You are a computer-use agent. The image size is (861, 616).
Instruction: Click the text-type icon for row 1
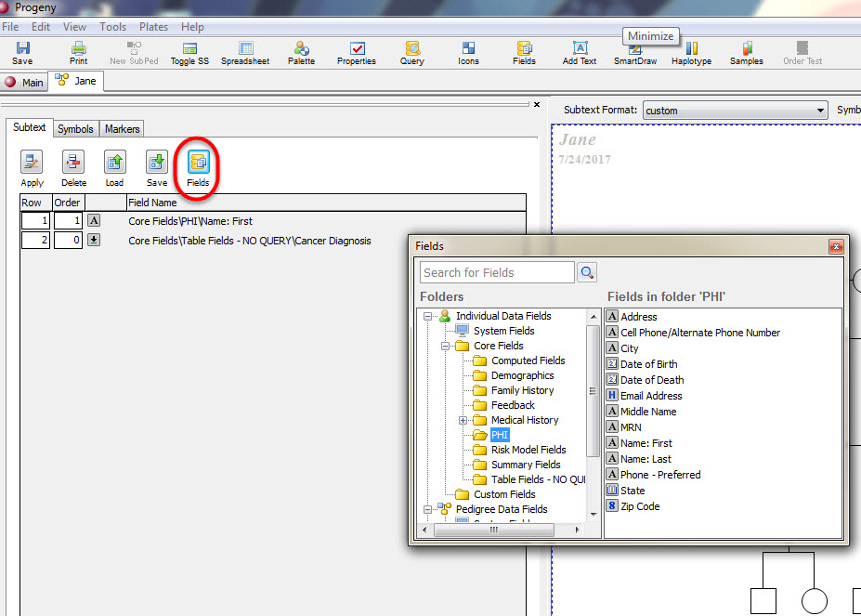click(x=94, y=221)
